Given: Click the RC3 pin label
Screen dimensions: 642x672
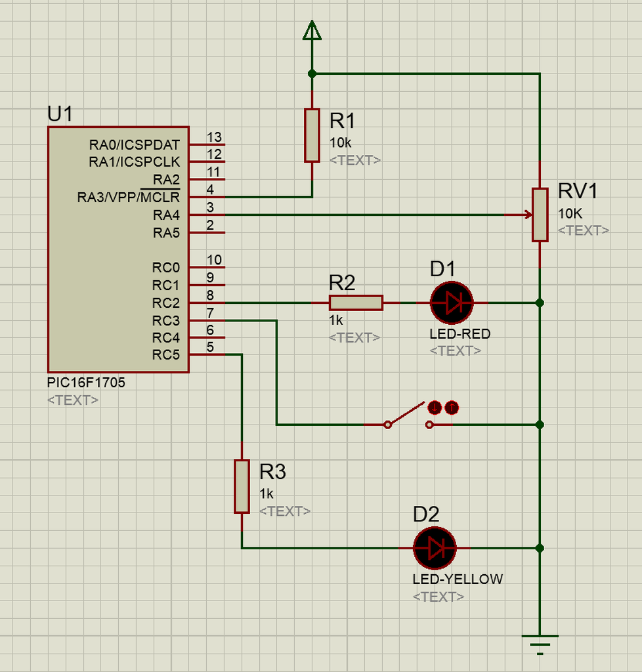Looking at the screenshot, I should [166, 320].
